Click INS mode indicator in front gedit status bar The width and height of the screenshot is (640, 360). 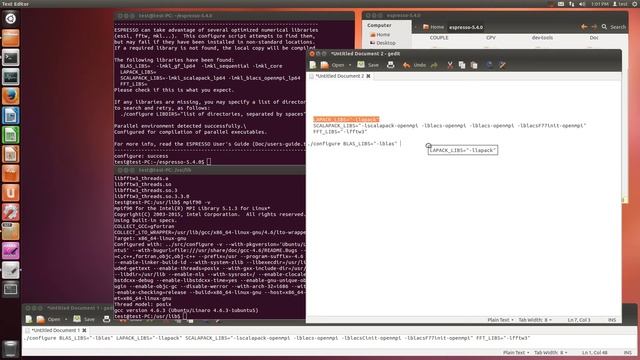612,320
